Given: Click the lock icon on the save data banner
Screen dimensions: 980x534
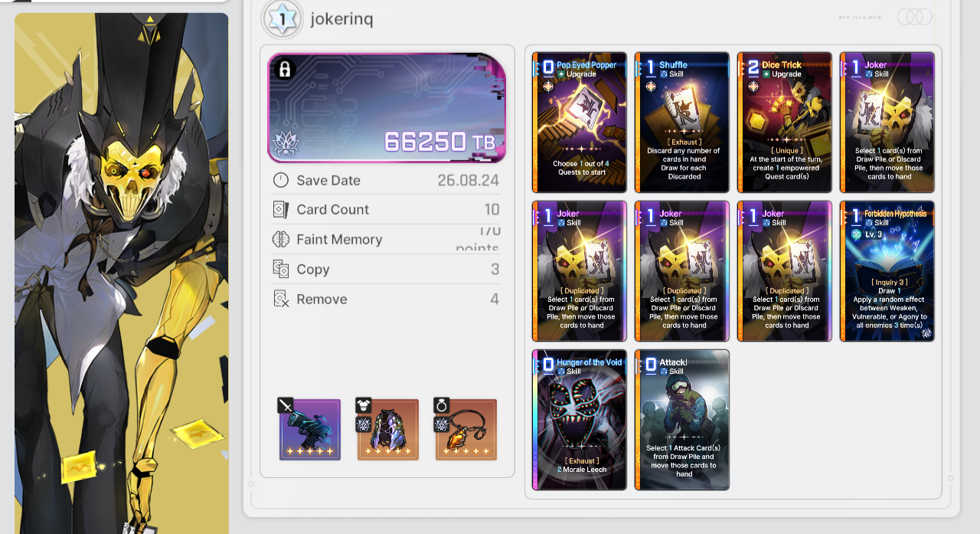Looking at the screenshot, I should (285, 70).
